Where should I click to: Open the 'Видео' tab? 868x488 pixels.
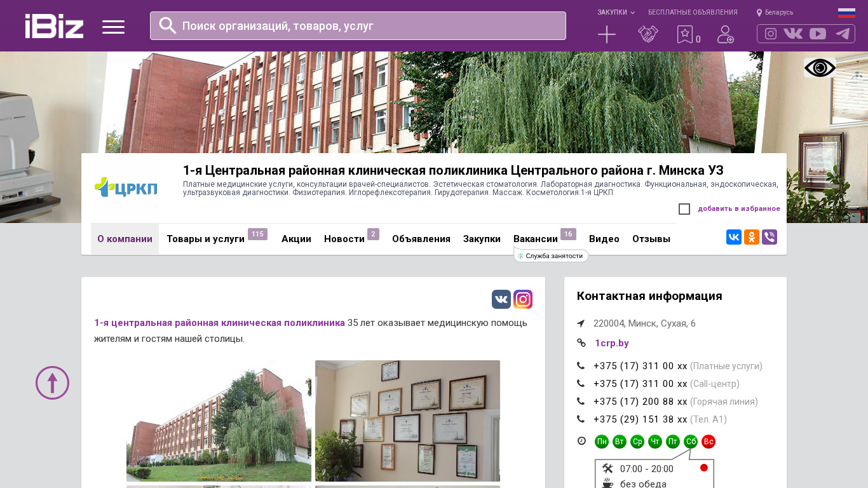(x=604, y=239)
